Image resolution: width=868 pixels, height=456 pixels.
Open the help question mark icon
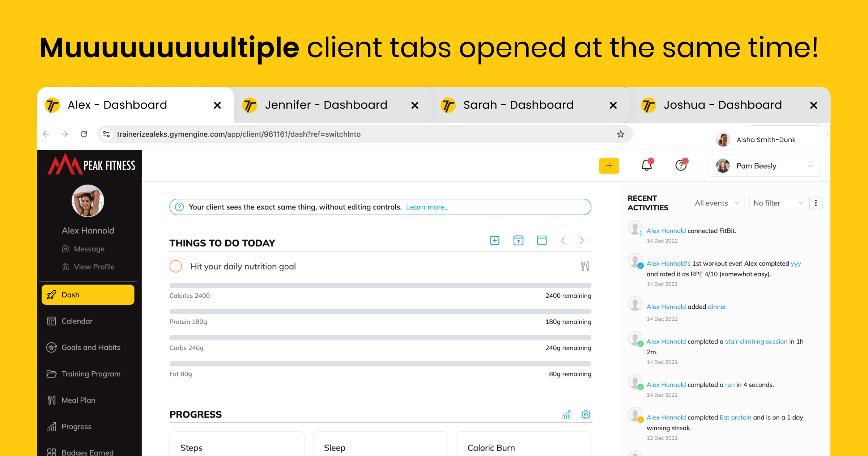pos(681,165)
